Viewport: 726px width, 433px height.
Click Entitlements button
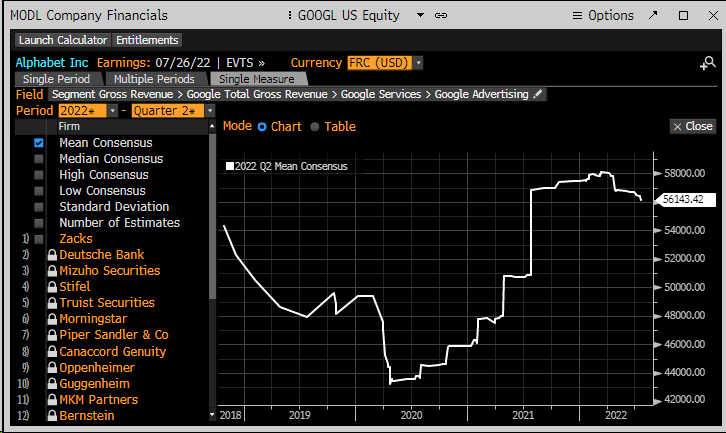[147, 40]
